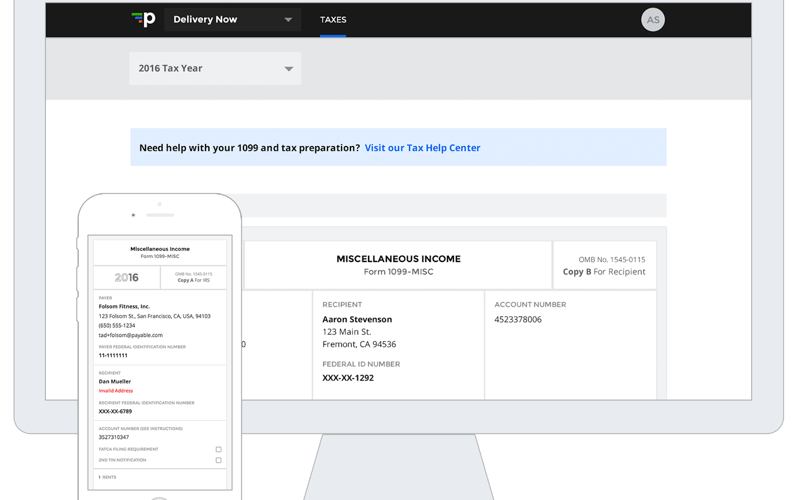Click federal ID XXX-XX-1292
The image size is (800, 500).
(x=348, y=378)
